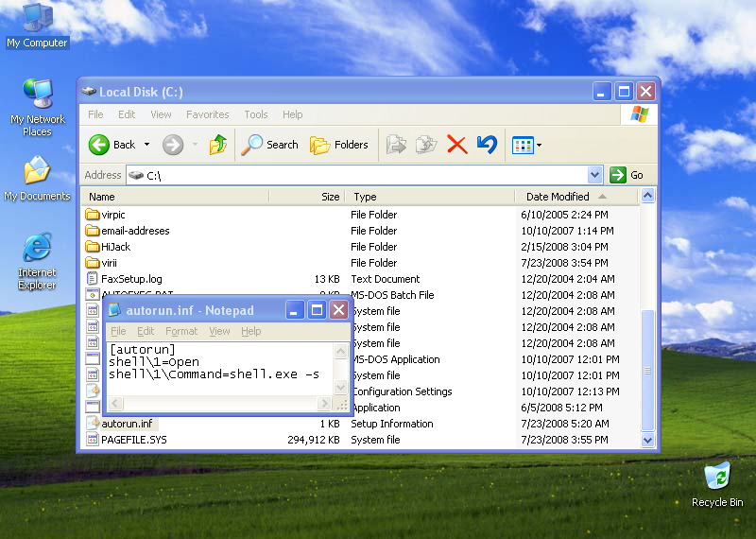Click the Configuration Settings type cell
This screenshot has width=756, height=539.
pyautogui.click(x=402, y=391)
